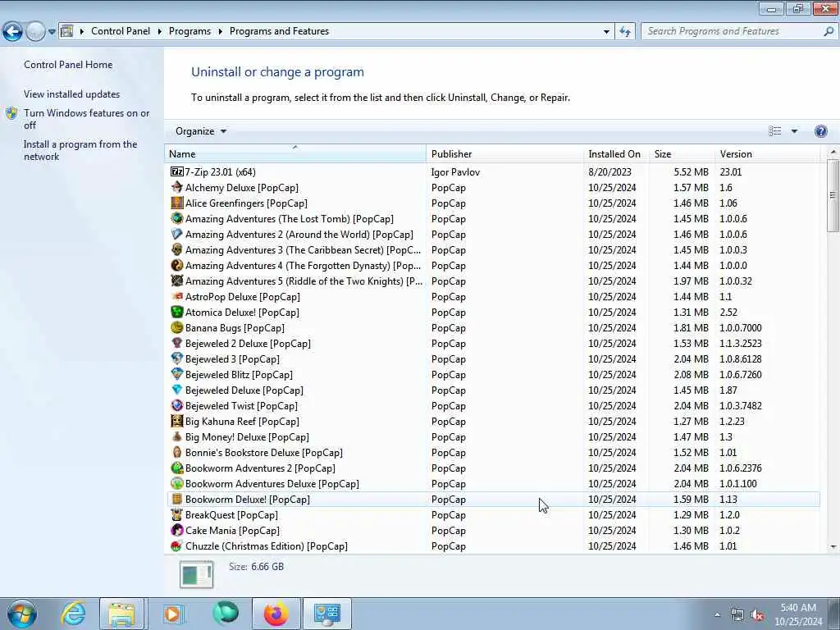
Task: Click the Big Kahuna Reef icon
Action: pos(177,421)
